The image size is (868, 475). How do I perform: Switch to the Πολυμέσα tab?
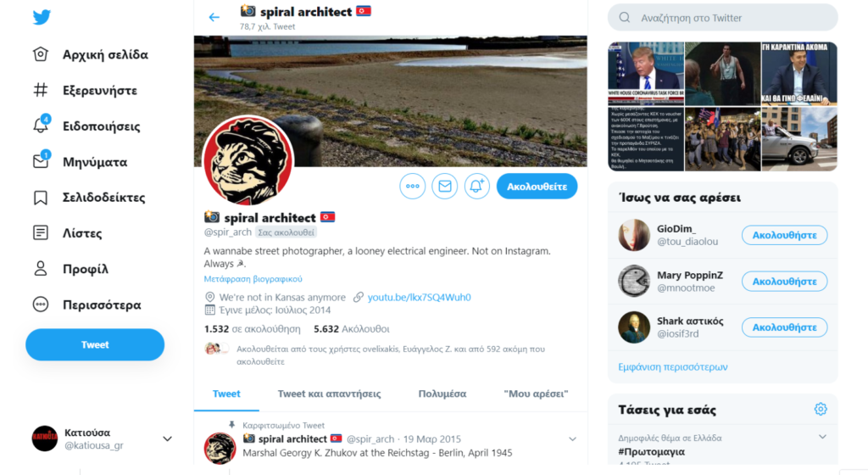[x=442, y=394]
